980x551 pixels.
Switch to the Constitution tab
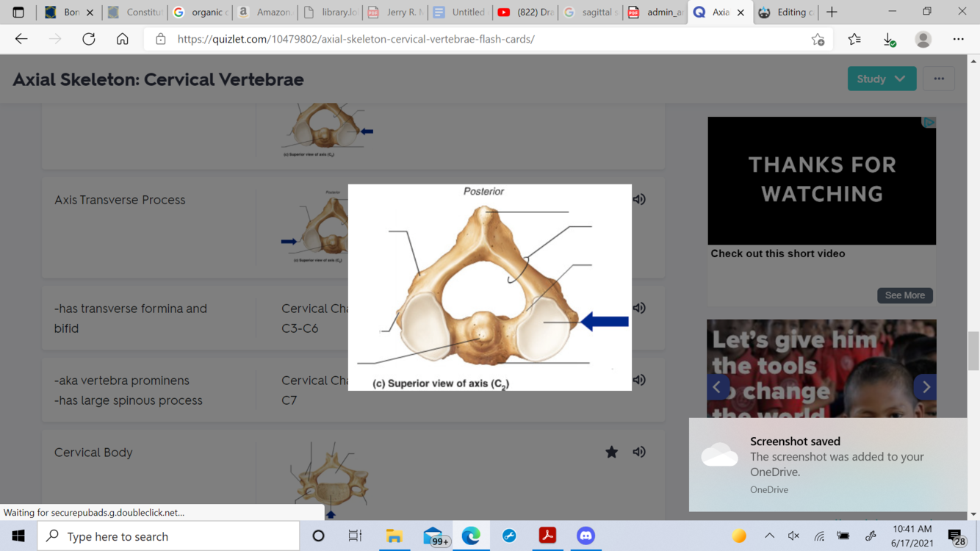coord(134,12)
